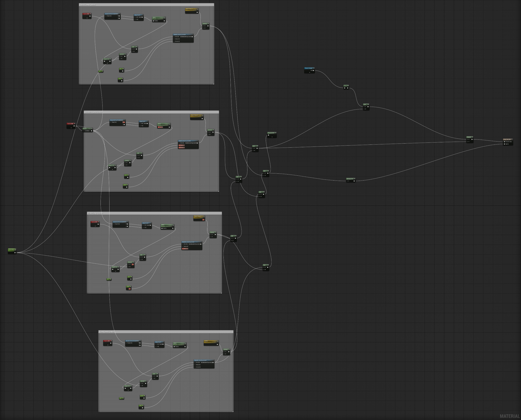The image size is (521, 420).
Task: Select the MakeFloat3 node in Third Flame Colour
Action: pyautogui.click(x=138, y=15)
